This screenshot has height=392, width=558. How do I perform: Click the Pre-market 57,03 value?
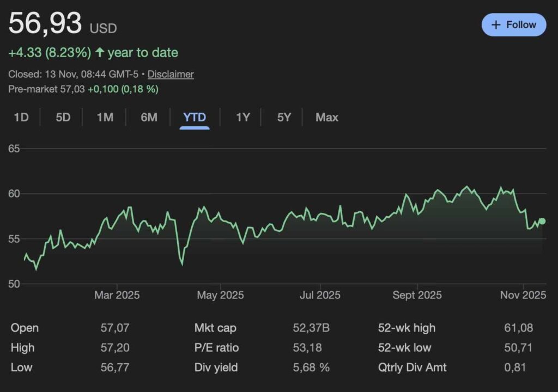(x=72, y=89)
